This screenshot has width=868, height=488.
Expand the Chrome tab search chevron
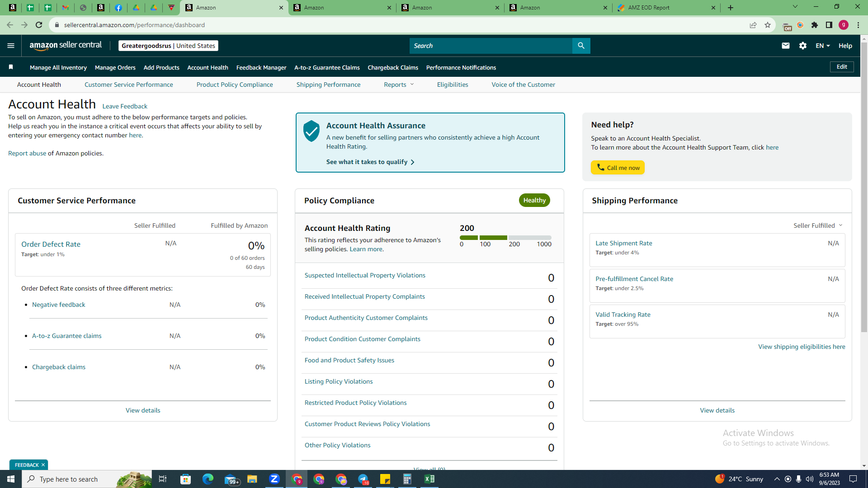point(795,7)
